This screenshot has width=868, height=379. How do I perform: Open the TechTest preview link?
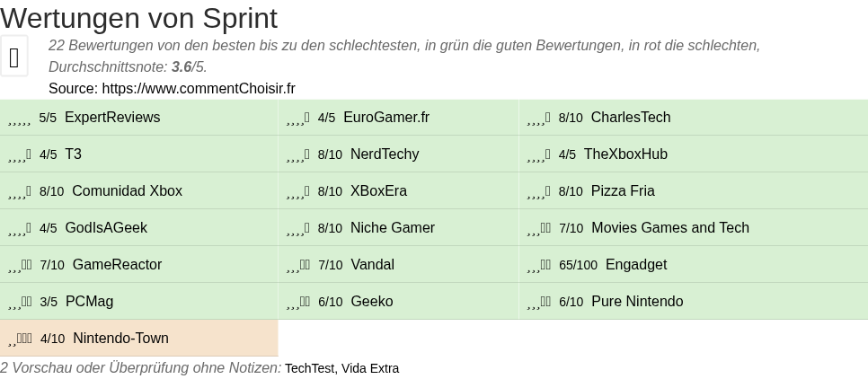tap(309, 368)
